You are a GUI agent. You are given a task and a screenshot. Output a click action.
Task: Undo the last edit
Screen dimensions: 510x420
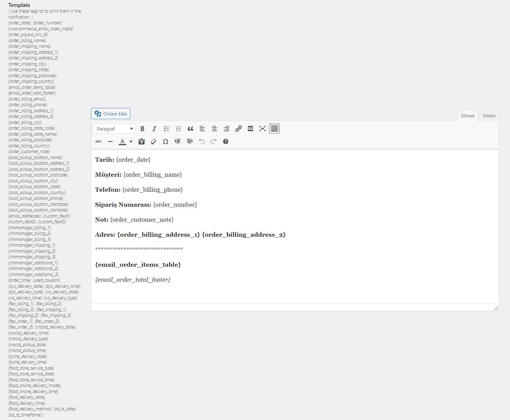202,142
